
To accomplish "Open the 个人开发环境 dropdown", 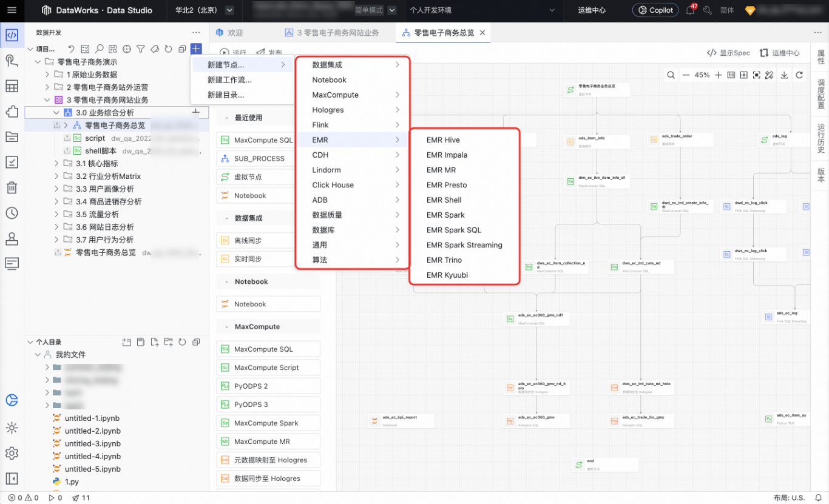I will pyautogui.click(x=482, y=10).
